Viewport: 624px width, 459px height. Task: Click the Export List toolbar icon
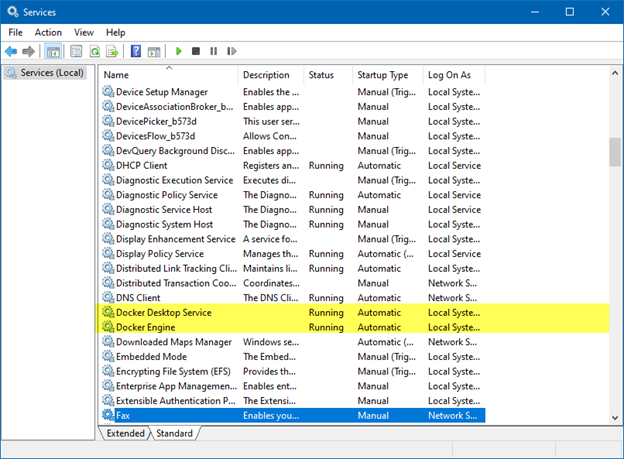[x=112, y=51]
